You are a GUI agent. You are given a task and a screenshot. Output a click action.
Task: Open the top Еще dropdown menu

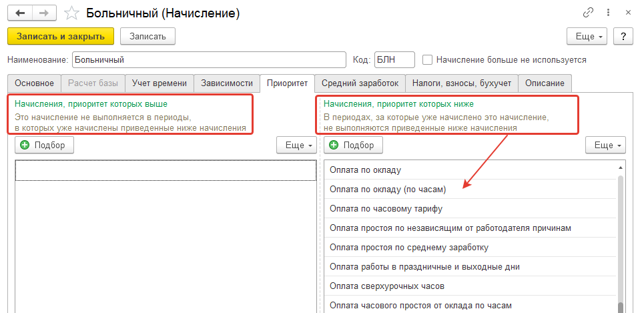[x=587, y=36]
